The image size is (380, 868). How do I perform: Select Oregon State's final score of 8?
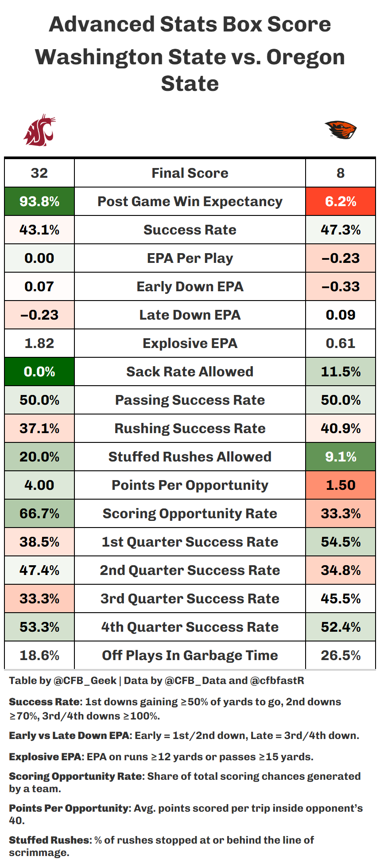[x=340, y=173]
